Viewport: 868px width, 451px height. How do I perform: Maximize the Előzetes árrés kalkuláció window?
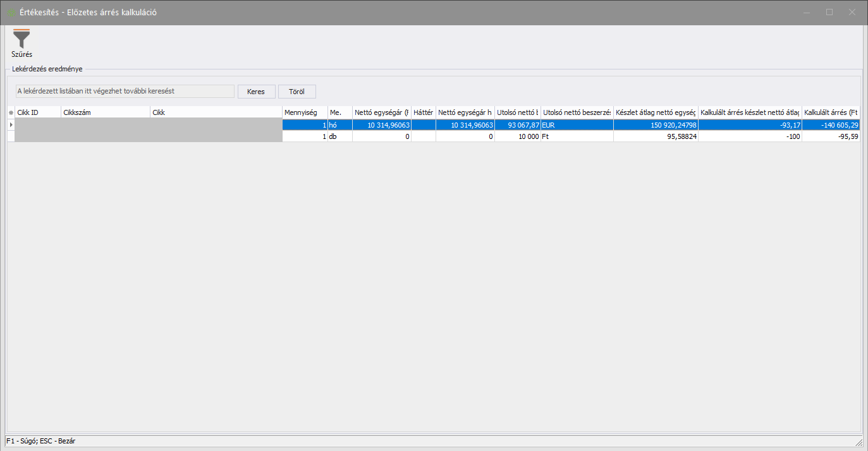(829, 12)
